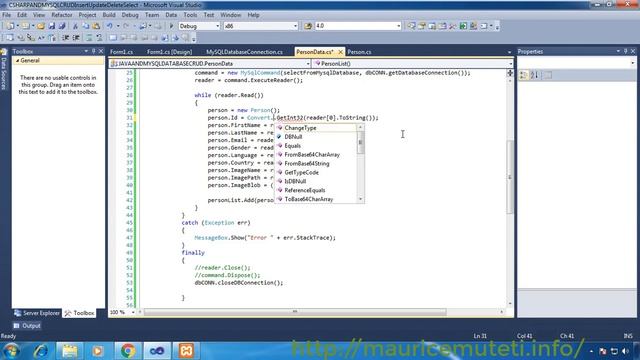Open the Toolbox window position dropdown arrow
This screenshot has width=640, height=360.
[86, 51]
